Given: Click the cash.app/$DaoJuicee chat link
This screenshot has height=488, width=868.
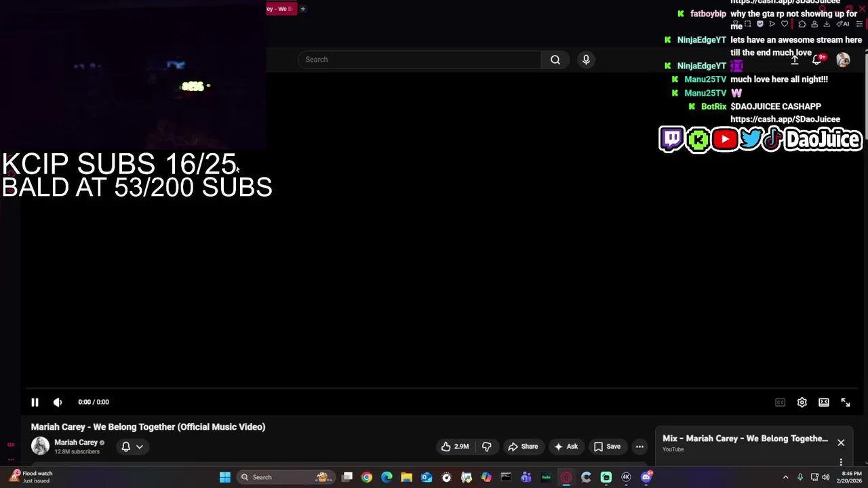Looking at the screenshot, I should point(785,119).
